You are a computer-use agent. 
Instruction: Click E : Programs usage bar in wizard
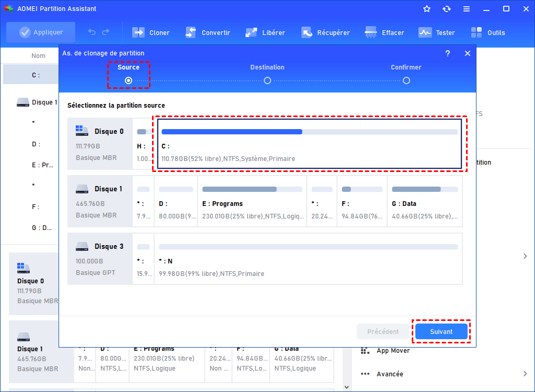[x=252, y=189]
